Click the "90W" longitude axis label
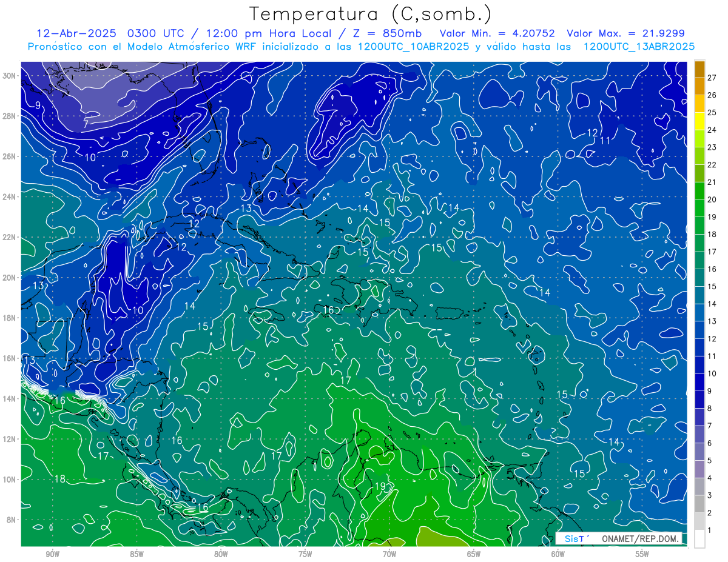Viewport: 728px width, 562px height. [x=52, y=554]
